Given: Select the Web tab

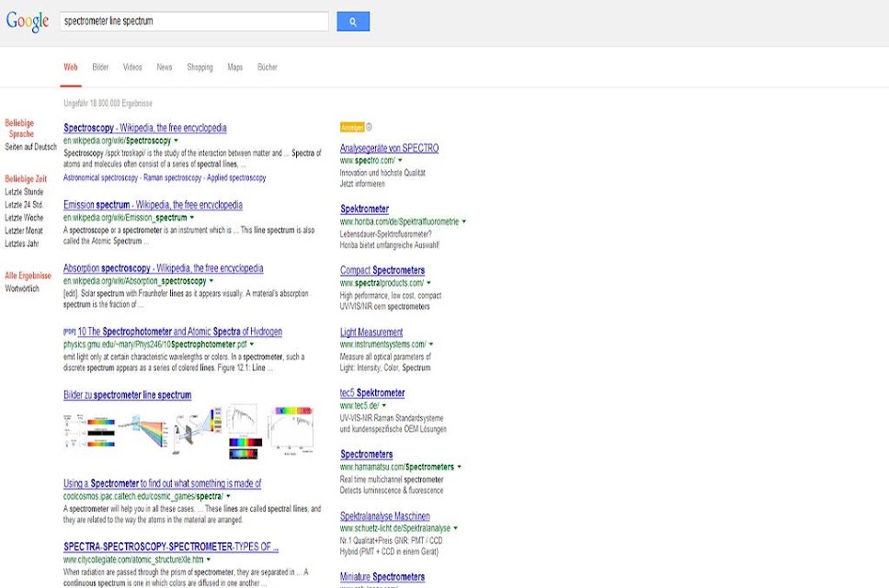Looking at the screenshot, I should coord(71,67).
